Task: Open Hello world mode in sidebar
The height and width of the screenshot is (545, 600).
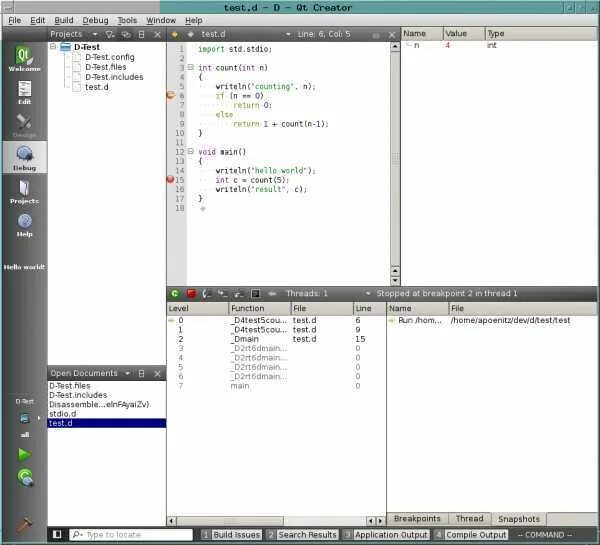Action: pos(24,267)
